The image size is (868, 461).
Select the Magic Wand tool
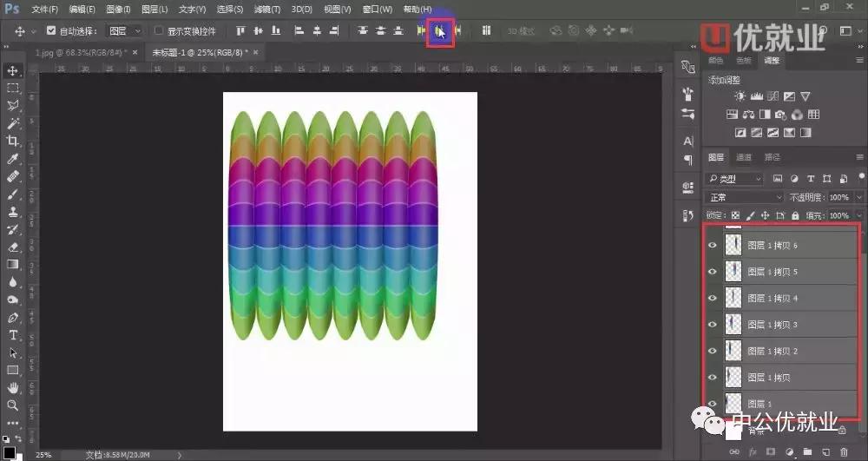13,123
